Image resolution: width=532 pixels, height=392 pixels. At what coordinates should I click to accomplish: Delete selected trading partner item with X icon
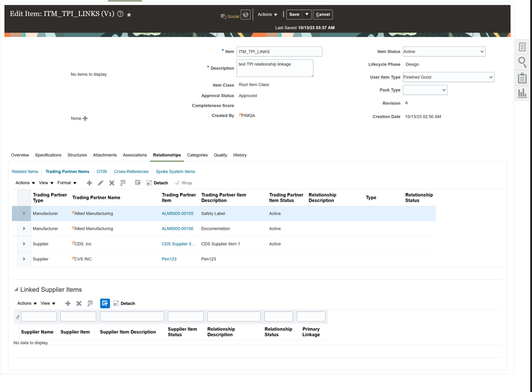pyautogui.click(x=112, y=183)
